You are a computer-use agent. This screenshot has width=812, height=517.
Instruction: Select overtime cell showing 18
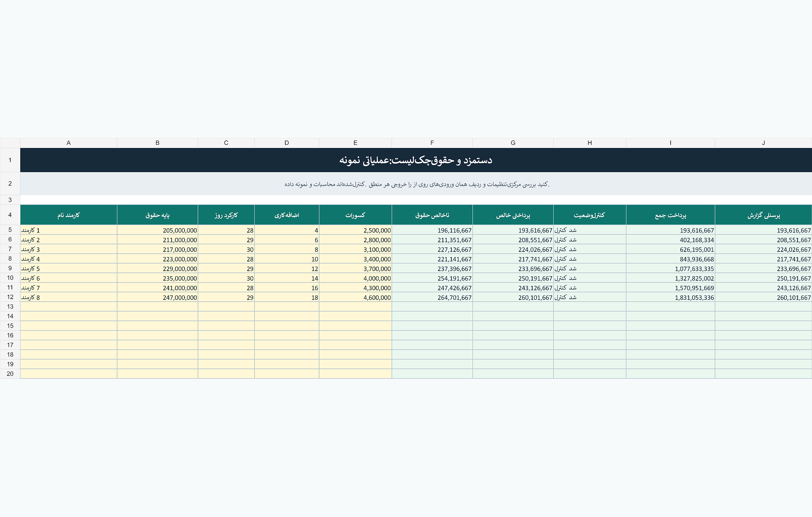pos(287,297)
